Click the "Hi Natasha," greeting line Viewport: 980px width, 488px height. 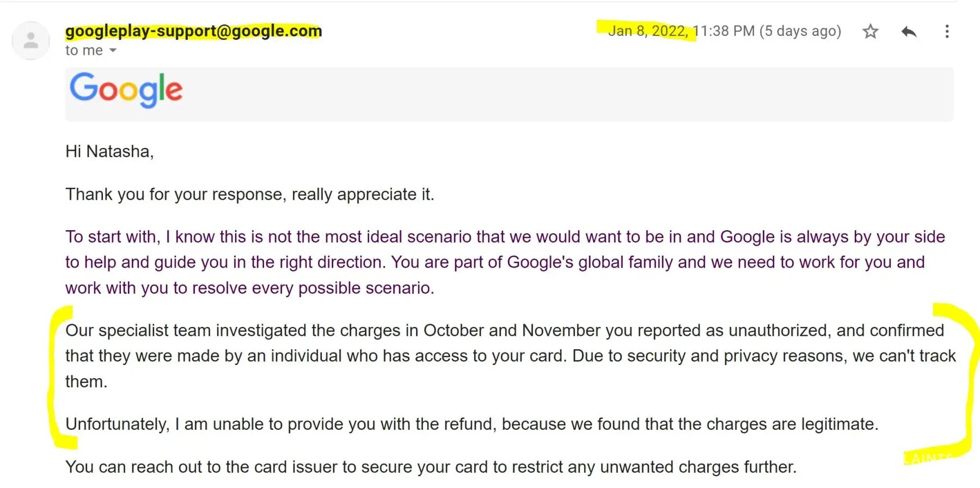click(x=109, y=151)
